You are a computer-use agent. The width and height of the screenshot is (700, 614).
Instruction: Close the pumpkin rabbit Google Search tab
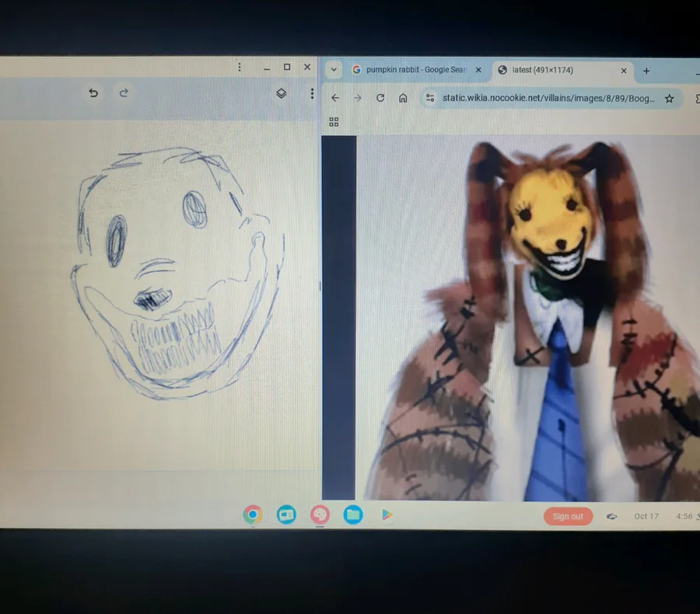[x=478, y=70]
